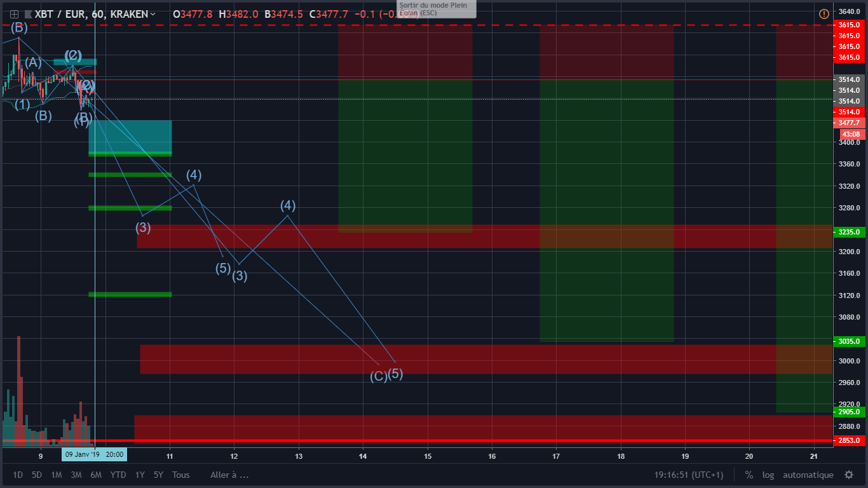Select the 1D time range
The image size is (868, 488).
point(18,475)
